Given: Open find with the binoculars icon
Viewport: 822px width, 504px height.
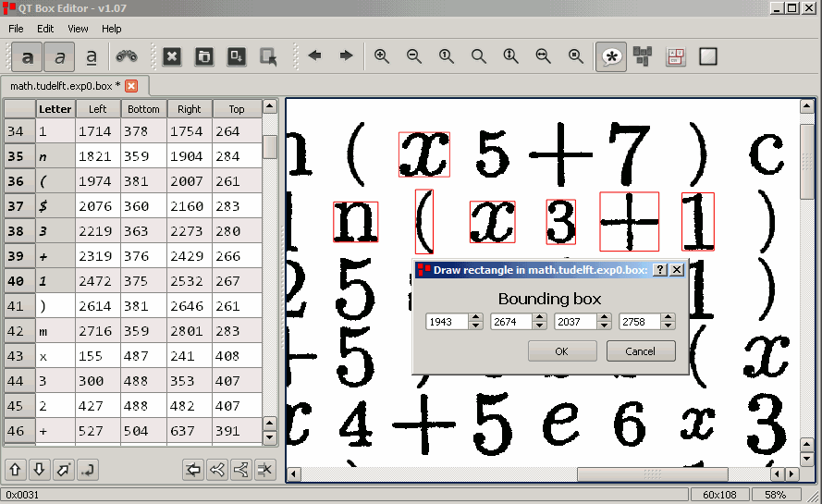Looking at the screenshot, I should coord(127,56).
